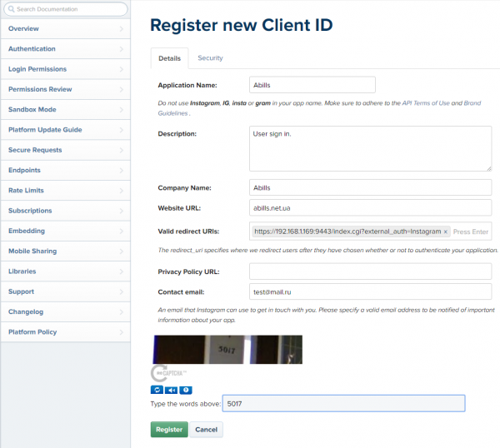Click the green Register button

[169, 430]
